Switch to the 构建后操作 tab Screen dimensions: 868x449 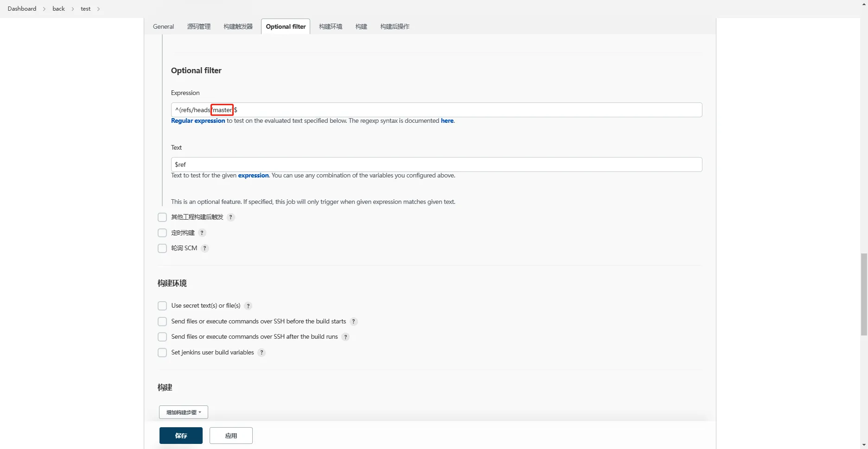tap(395, 26)
